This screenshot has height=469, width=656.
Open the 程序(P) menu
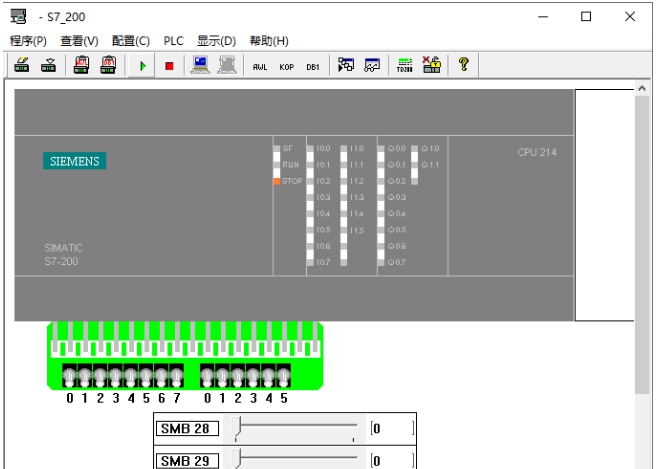[x=28, y=41]
